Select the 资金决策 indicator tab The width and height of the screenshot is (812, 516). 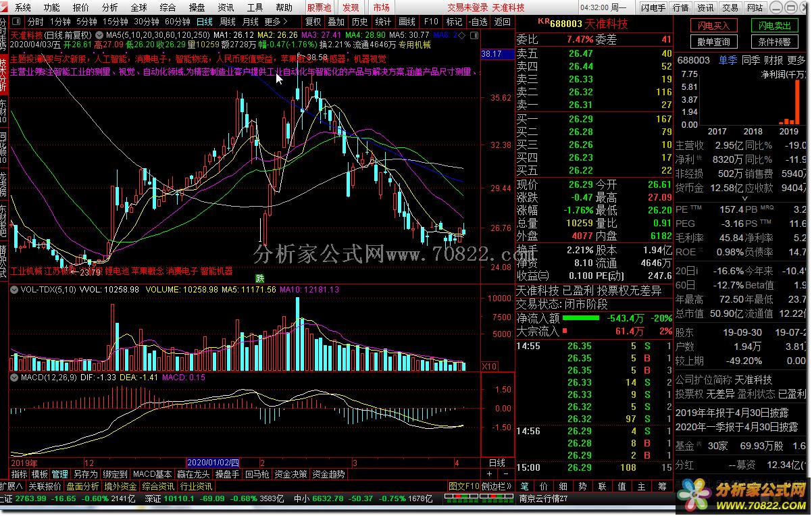291,474
